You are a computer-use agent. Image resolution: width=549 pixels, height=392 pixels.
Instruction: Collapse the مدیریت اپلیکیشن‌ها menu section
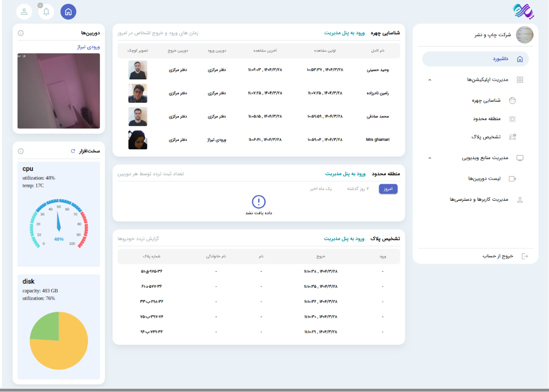tap(430, 80)
